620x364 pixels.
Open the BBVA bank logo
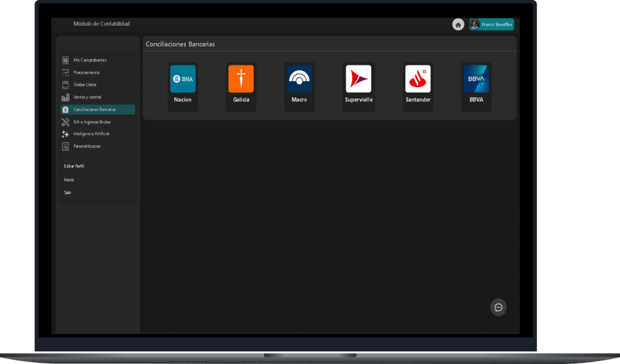click(476, 79)
